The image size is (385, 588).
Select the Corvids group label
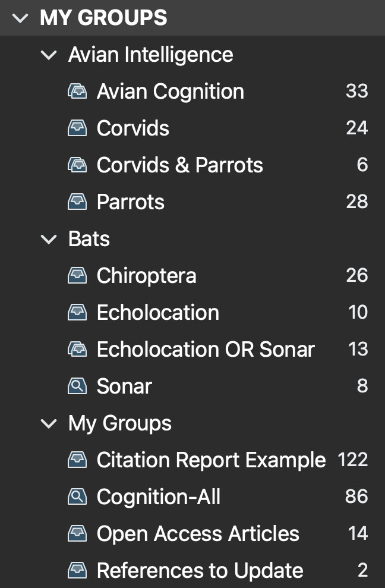click(133, 128)
